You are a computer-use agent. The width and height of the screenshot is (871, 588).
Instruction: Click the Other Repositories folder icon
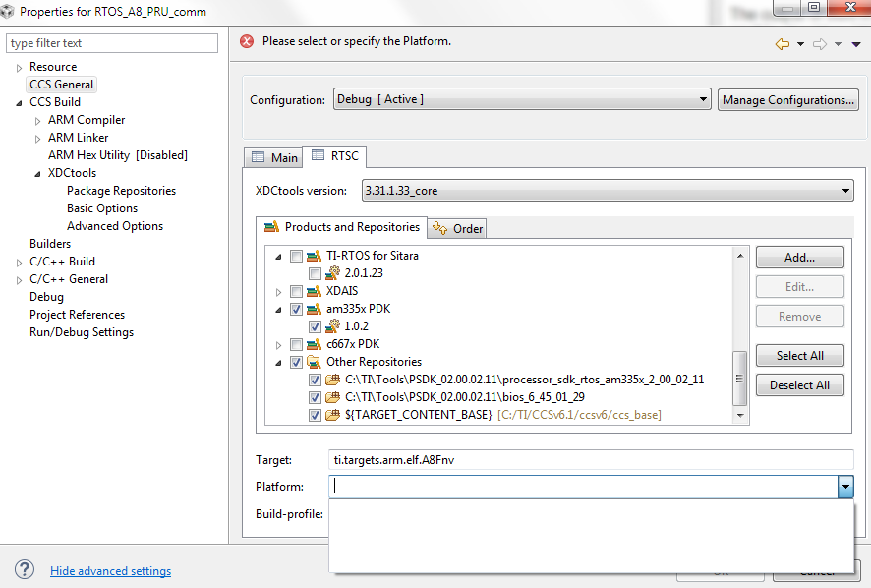315,362
